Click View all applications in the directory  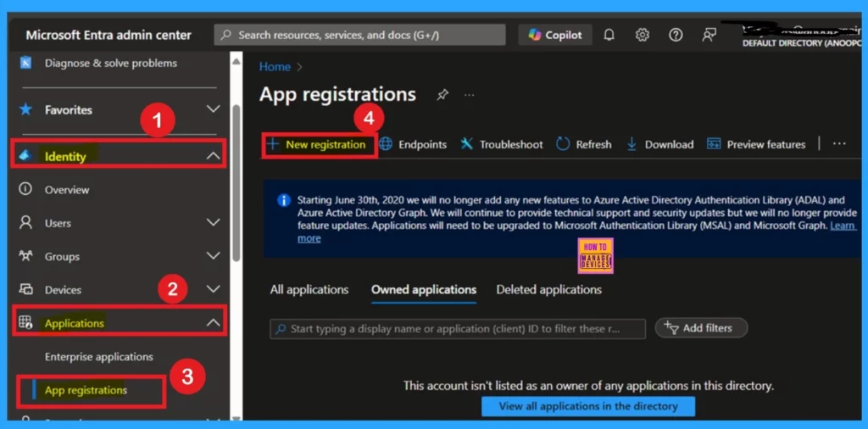(588, 406)
